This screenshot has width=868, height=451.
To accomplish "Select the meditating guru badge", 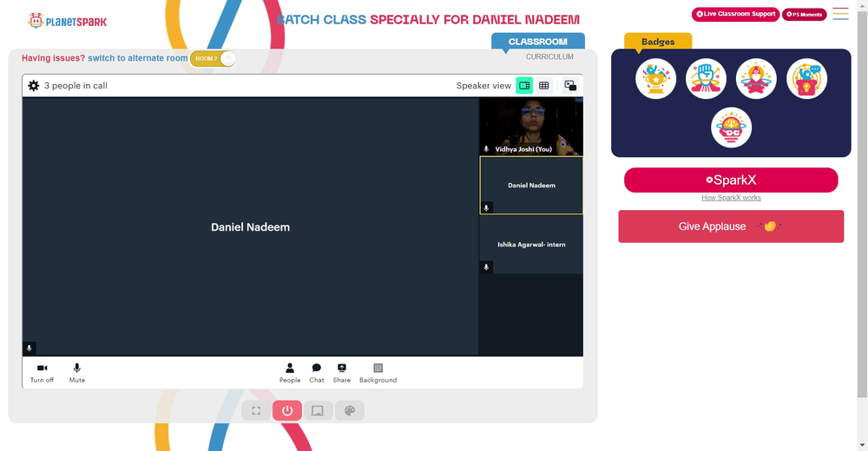I will (x=756, y=79).
